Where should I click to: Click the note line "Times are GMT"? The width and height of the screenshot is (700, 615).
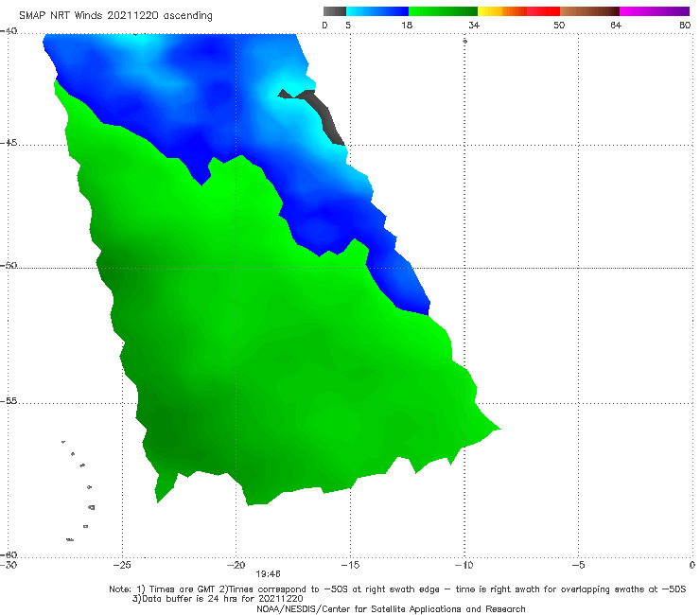tap(177, 589)
